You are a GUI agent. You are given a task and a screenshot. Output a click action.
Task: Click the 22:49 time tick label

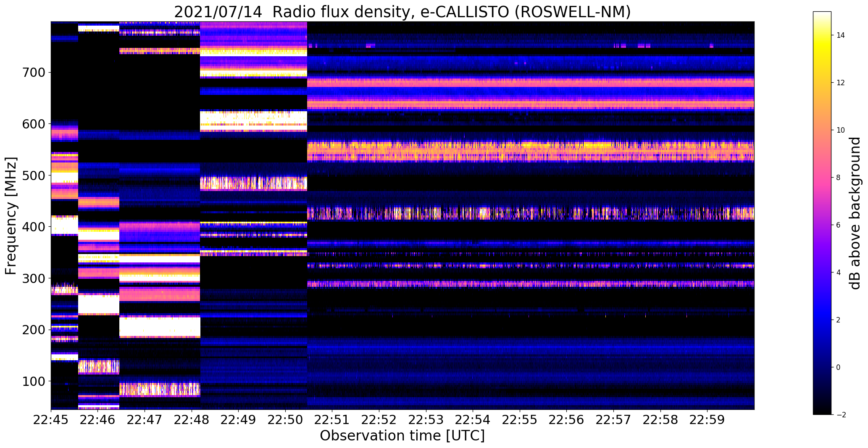pyautogui.click(x=239, y=420)
